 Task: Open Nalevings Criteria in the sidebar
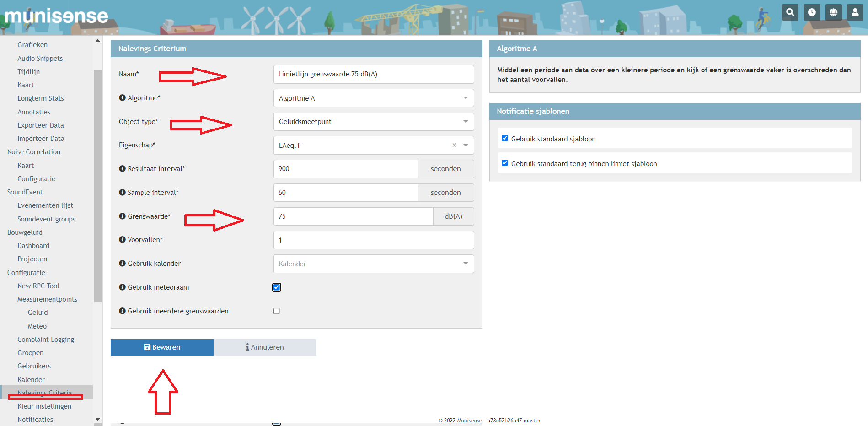pyautogui.click(x=45, y=393)
